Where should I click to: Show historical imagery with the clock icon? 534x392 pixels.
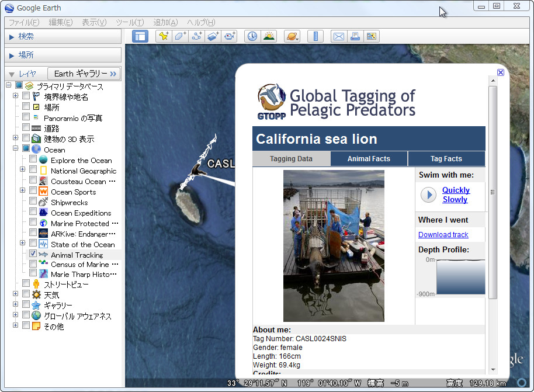coord(252,36)
